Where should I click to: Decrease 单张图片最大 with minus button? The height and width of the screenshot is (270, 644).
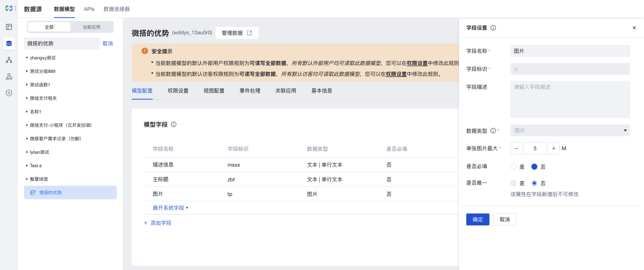click(516, 148)
